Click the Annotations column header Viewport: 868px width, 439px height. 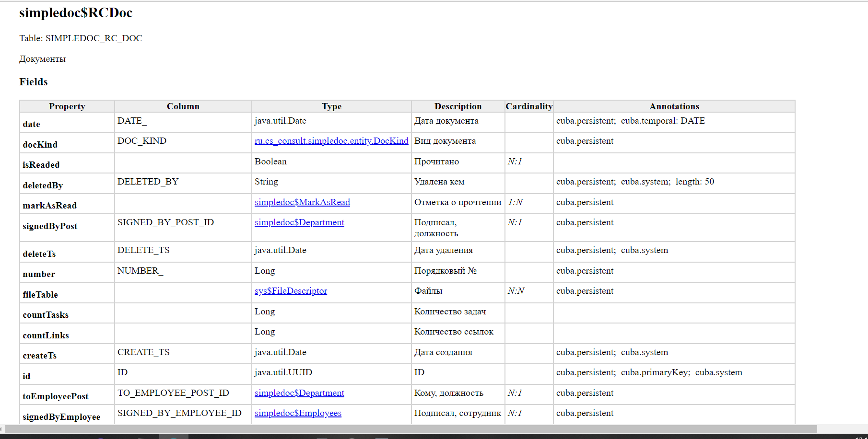[x=674, y=106]
